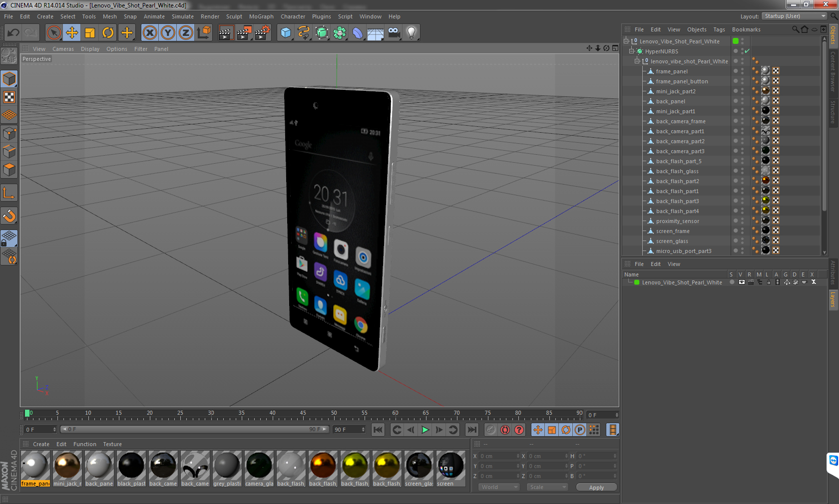Image resolution: width=839 pixels, height=504 pixels.
Task: Toggle Autokeying button
Action: point(505,430)
